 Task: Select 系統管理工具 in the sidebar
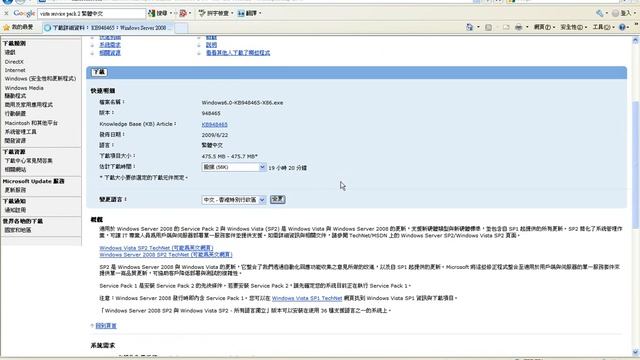point(20,132)
